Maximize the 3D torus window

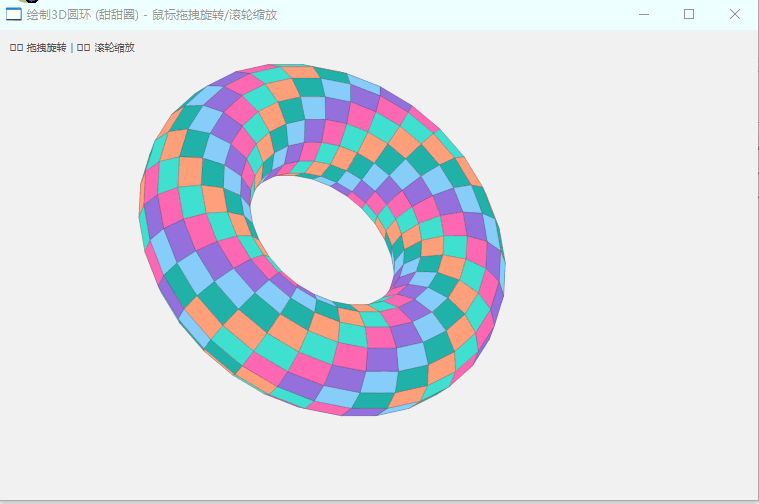pos(689,14)
